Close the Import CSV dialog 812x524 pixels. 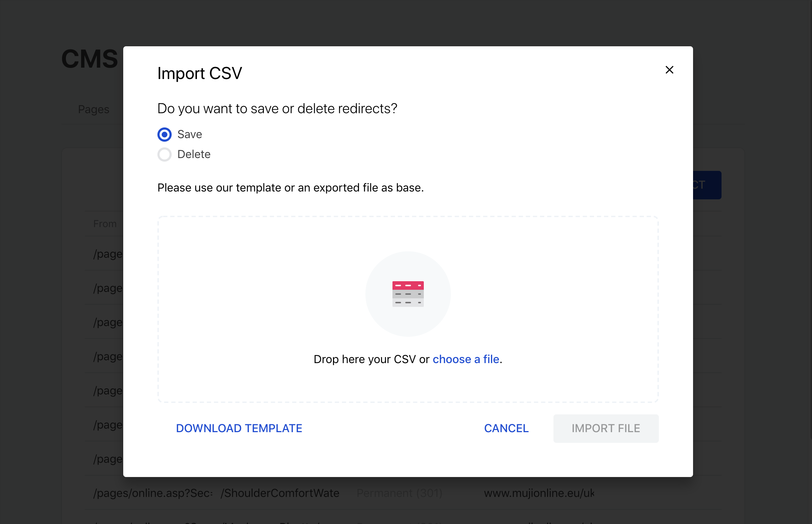pyautogui.click(x=670, y=70)
